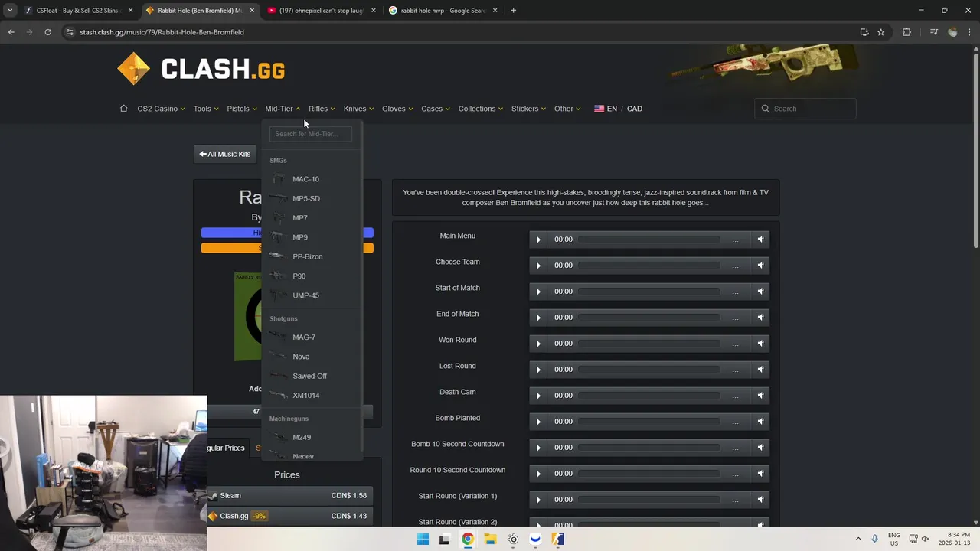980x551 pixels.
Task: Reload the current page
Action: click(47, 32)
